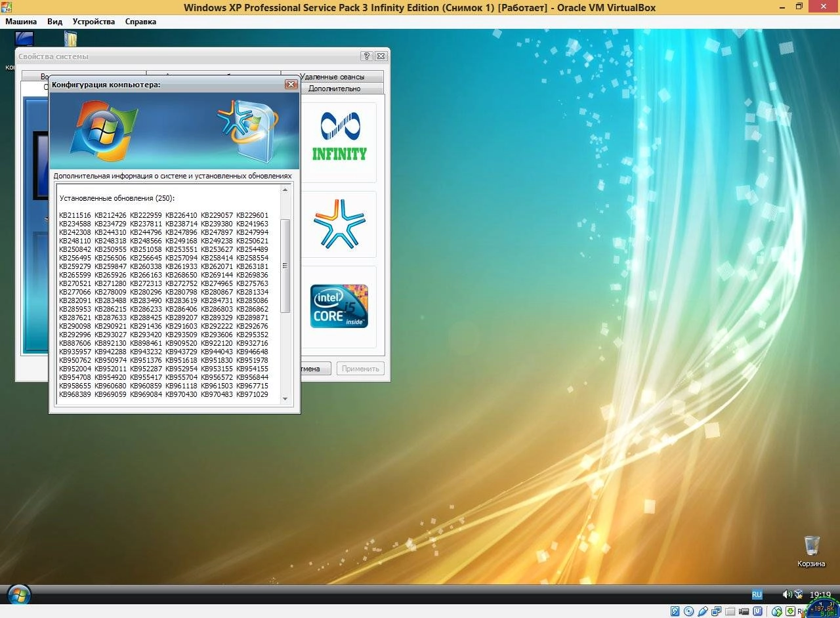Click the updates list scrollbar thumb
The width and height of the screenshot is (840, 618).
285,266
